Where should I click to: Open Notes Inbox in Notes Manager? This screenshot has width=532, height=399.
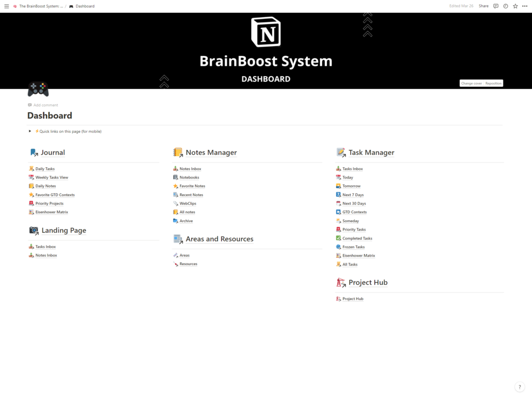191,169
